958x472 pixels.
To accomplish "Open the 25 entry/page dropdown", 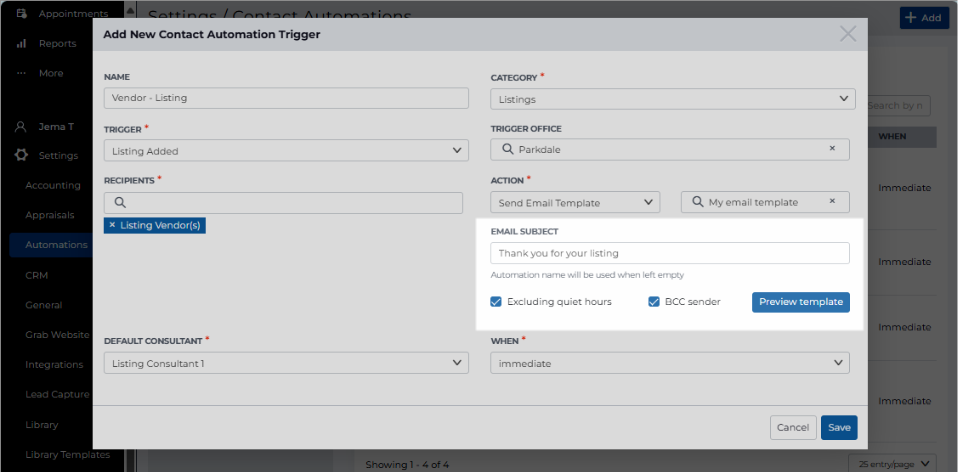I will (892, 464).
